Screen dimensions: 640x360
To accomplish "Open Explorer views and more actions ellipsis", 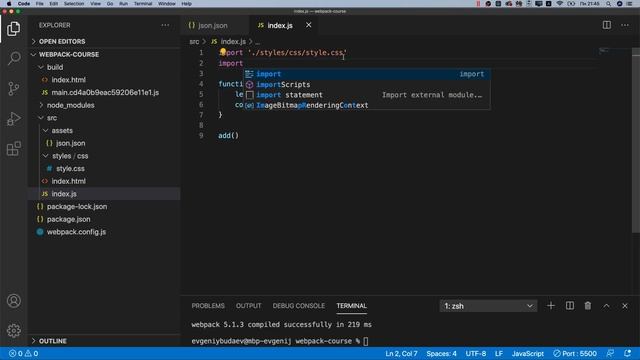I will click(x=165, y=25).
